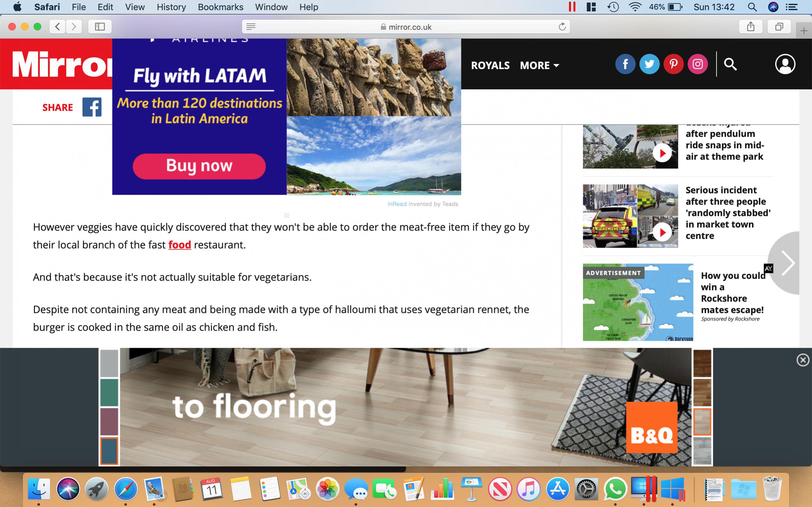Open the Safari share sheet button
Viewport: 812px width, 507px height.
click(x=750, y=27)
